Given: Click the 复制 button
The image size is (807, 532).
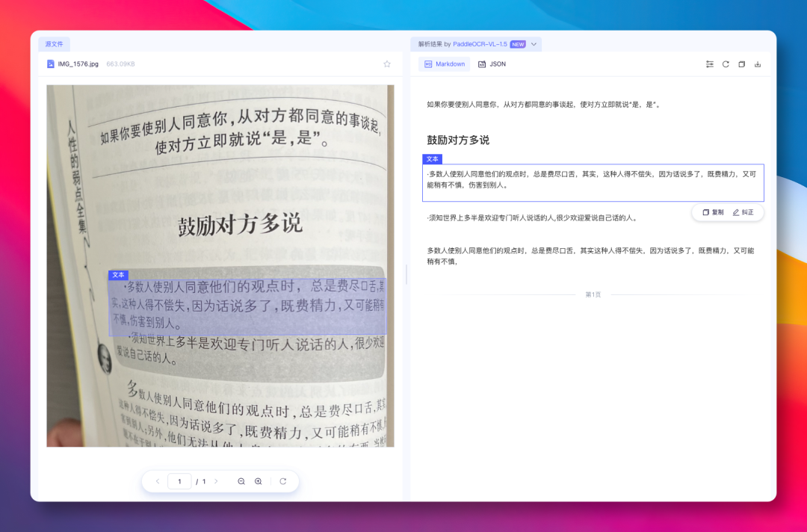Looking at the screenshot, I should click(714, 212).
